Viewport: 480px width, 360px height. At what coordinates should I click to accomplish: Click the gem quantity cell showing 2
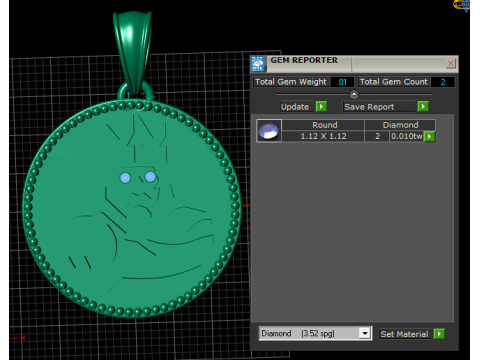click(x=377, y=136)
